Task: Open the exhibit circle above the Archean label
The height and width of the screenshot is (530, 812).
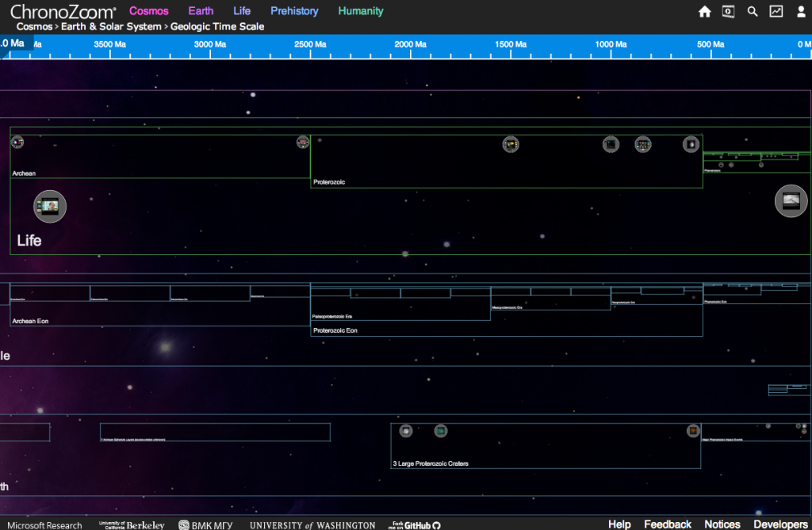Action: (17, 142)
